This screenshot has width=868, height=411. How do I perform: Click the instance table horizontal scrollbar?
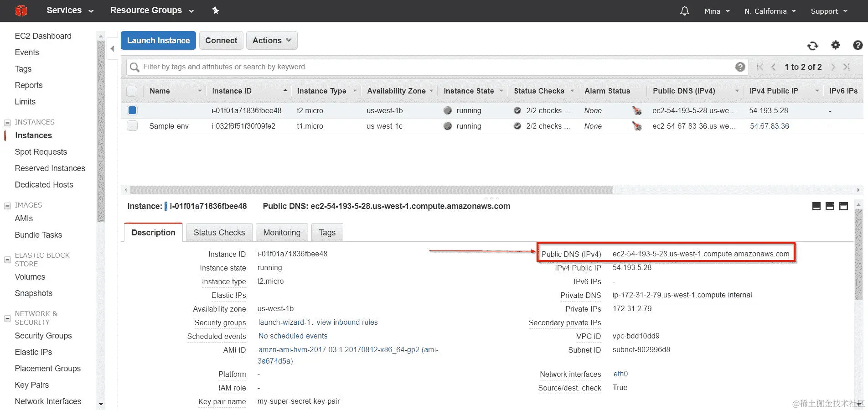click(372, 190)
